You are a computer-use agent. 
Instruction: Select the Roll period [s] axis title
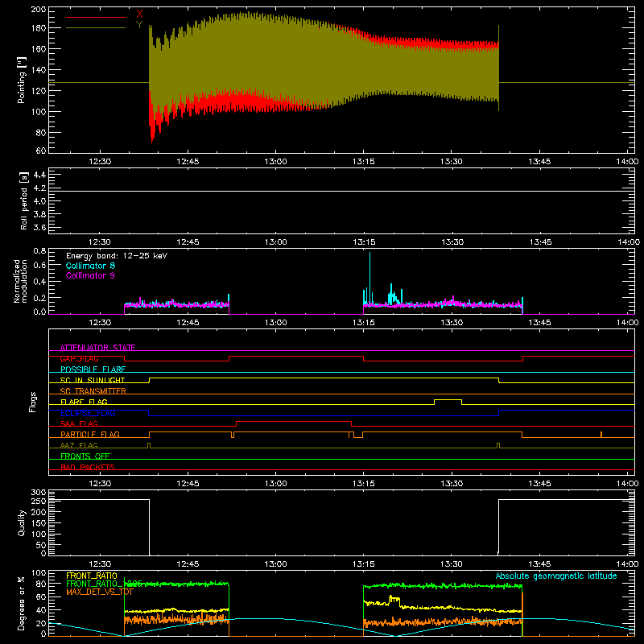point(24,200)
